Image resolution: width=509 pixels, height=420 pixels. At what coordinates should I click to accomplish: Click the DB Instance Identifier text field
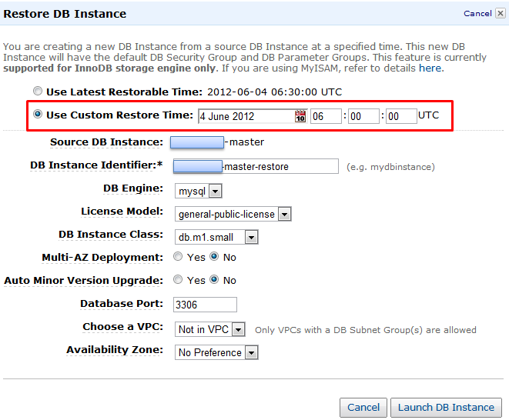(x=256, y=166)
